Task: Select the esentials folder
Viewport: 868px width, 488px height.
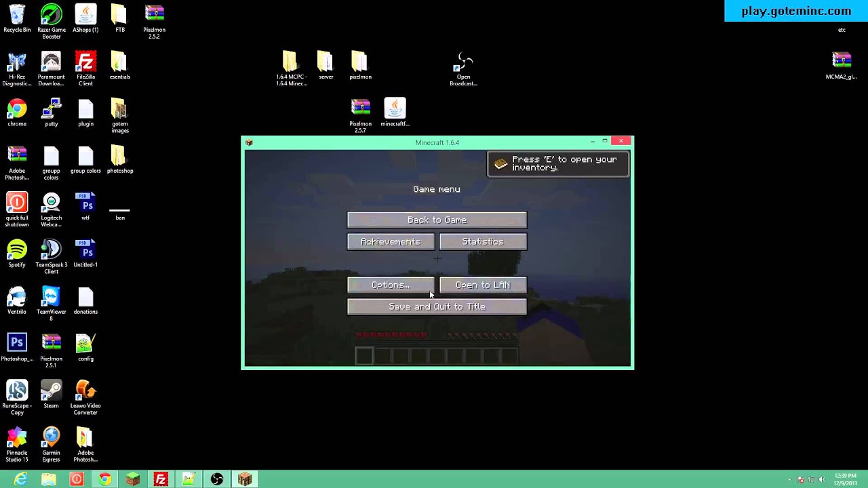Action: click(120, 66)
